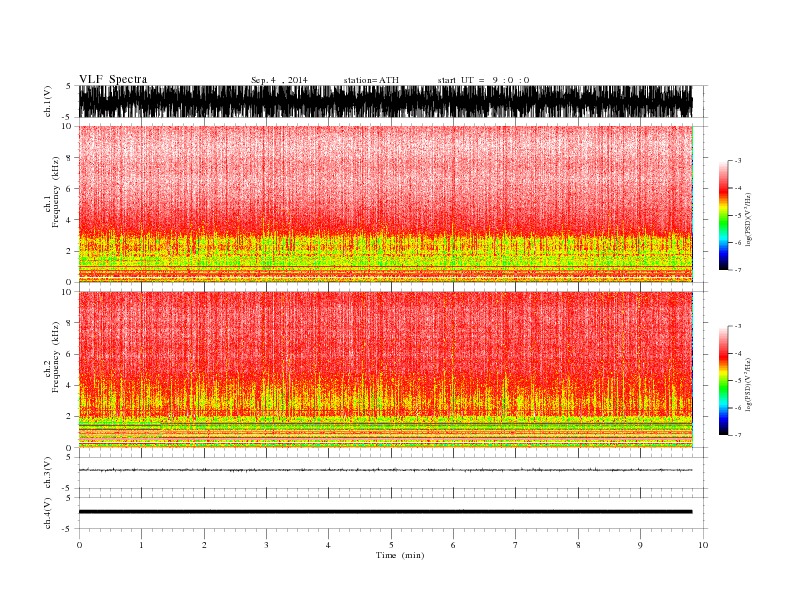The height and width of the screenshot is (612, 792).
Task: Click the time-axis tick label "10"
Action: [x=703, y=545]
